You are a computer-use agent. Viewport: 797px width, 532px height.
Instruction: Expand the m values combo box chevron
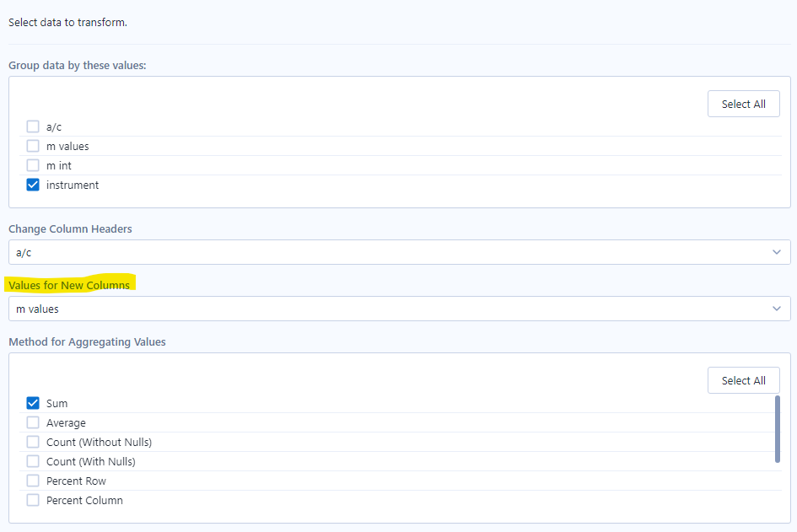click(777, 308)
